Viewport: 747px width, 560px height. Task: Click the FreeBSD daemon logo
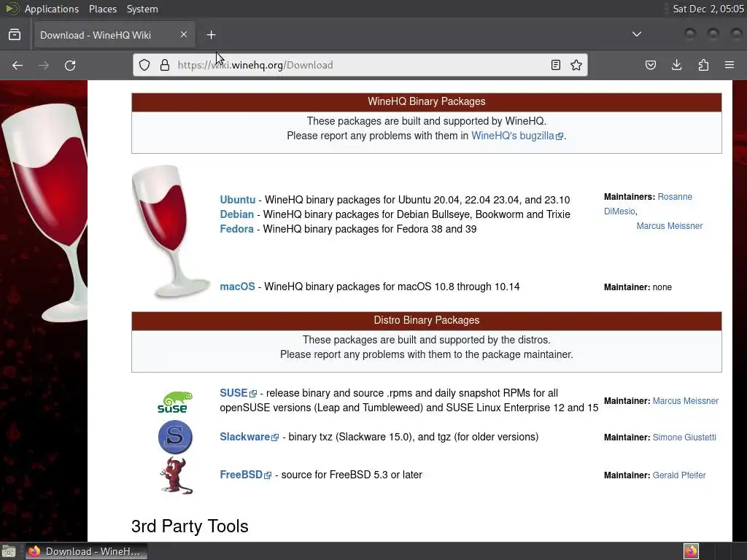click(176, 475)
